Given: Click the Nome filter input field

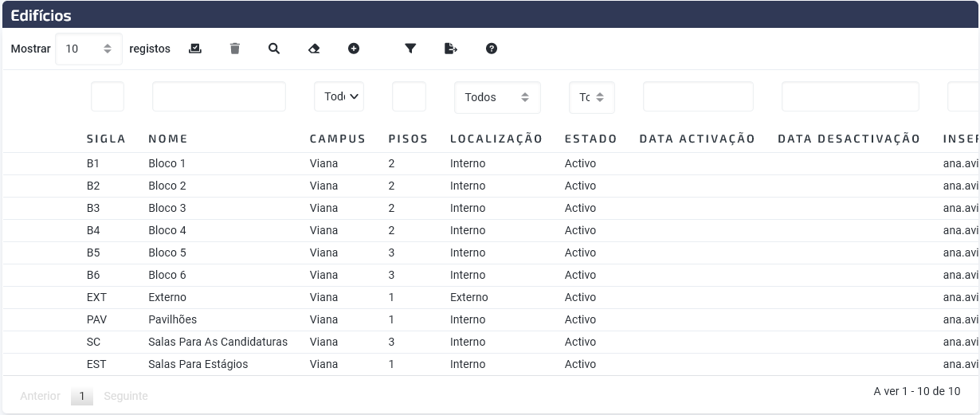Looking at the screenshot, I should [219, 96].
